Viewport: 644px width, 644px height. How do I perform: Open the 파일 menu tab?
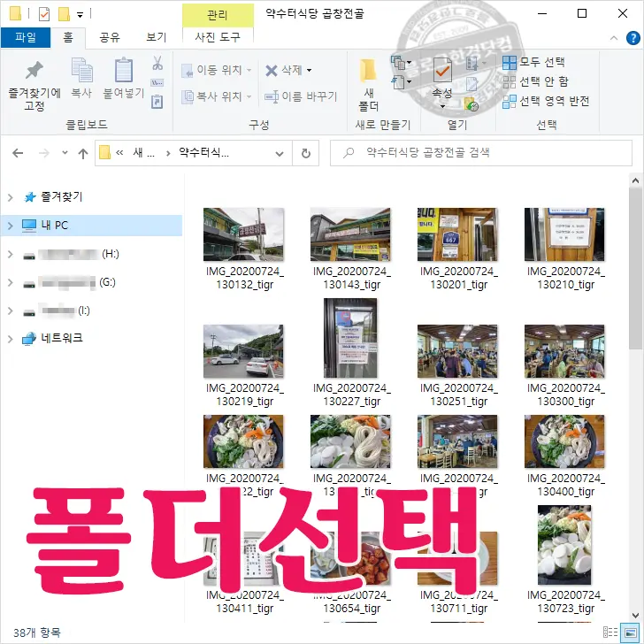coord(25,37)
